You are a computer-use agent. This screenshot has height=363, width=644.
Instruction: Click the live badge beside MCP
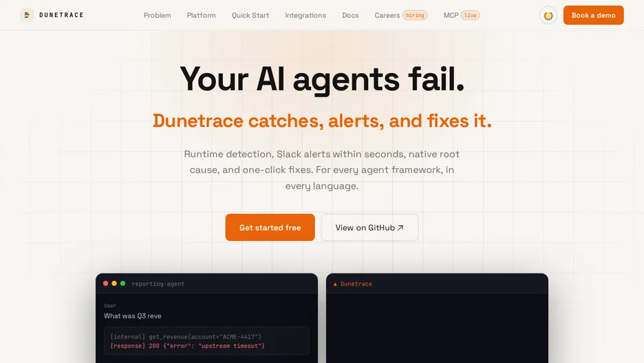click(470, 15)
